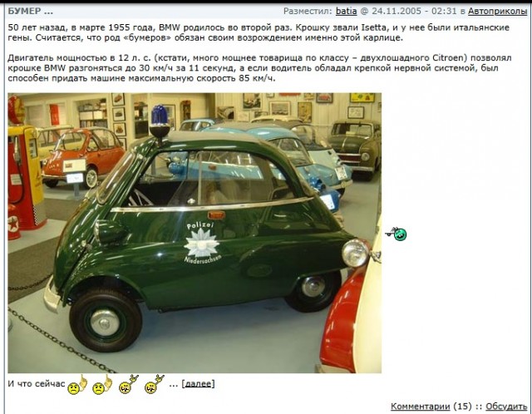Click the date '24.11.2005 - 02:31'

click(414, 11)
